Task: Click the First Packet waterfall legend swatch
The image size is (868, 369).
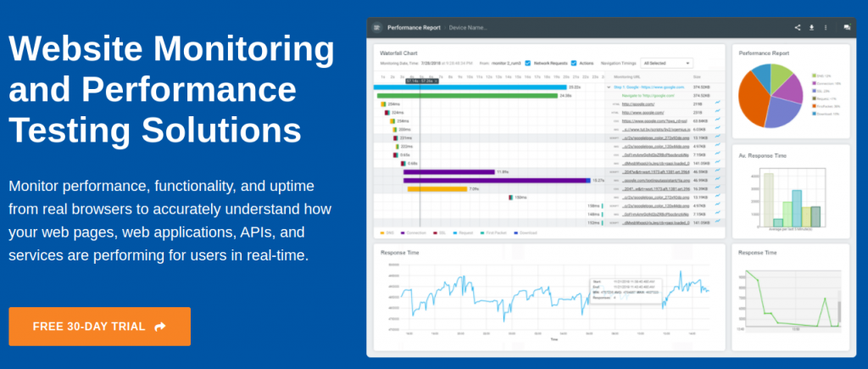Action: [x=482, y=232]
